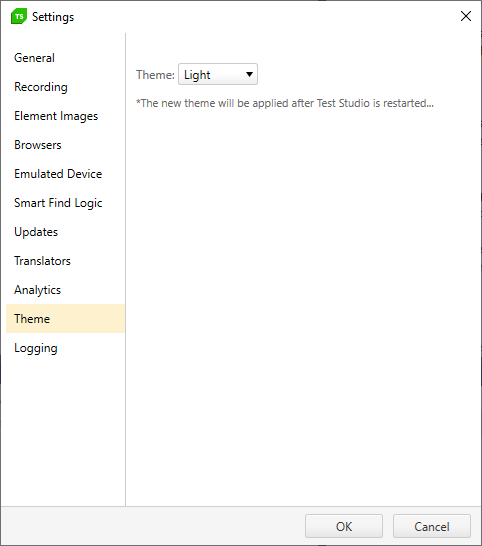The height and width of the screenshot is (546, 482).
Task: Open the General settings section
Action: (65, 58)
